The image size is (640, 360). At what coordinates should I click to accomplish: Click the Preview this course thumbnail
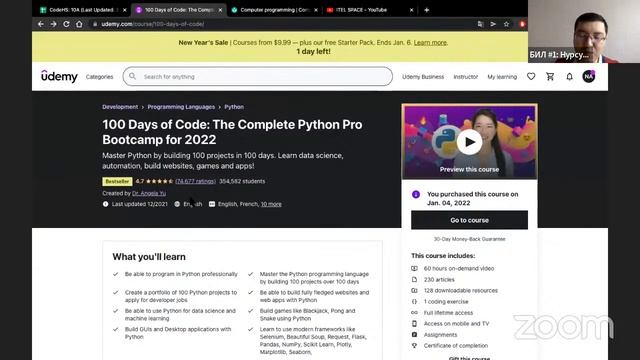[x=469, y=142]
